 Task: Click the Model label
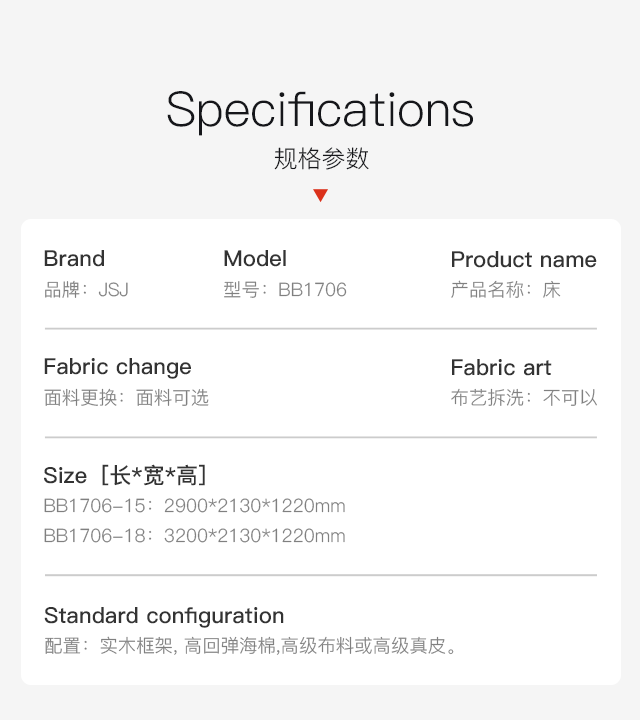255,259
